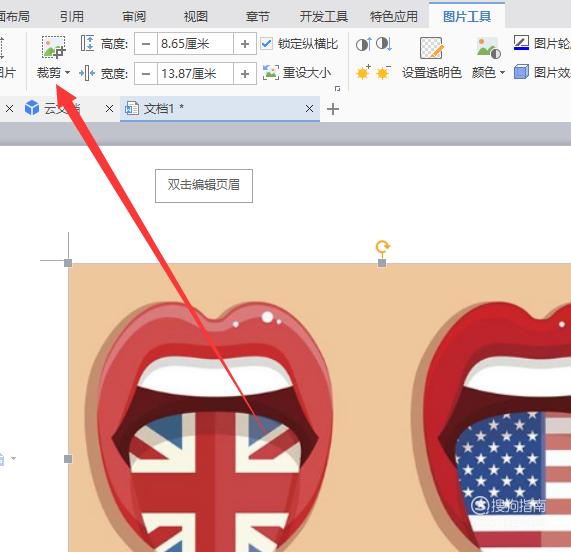Click the image rotation handle
This screenshot has height=552, width=571.
pyautogui.click(x=382, y=247)
